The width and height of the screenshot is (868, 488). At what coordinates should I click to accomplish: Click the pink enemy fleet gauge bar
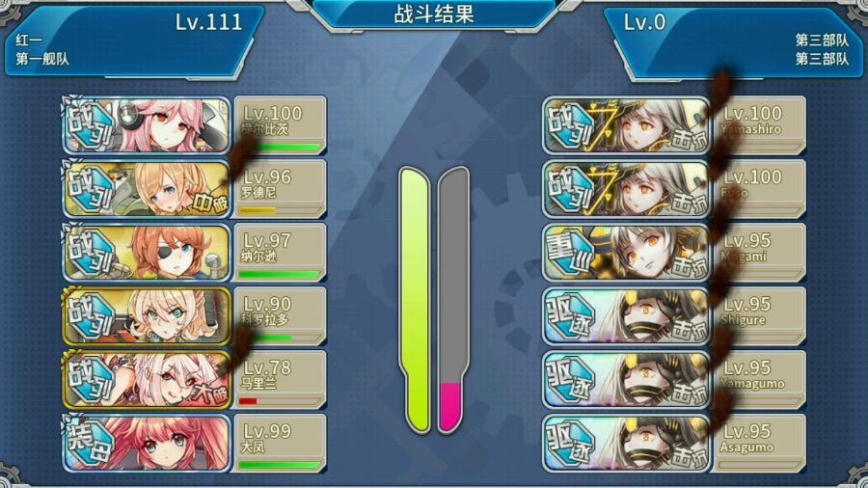click(450, 406)
